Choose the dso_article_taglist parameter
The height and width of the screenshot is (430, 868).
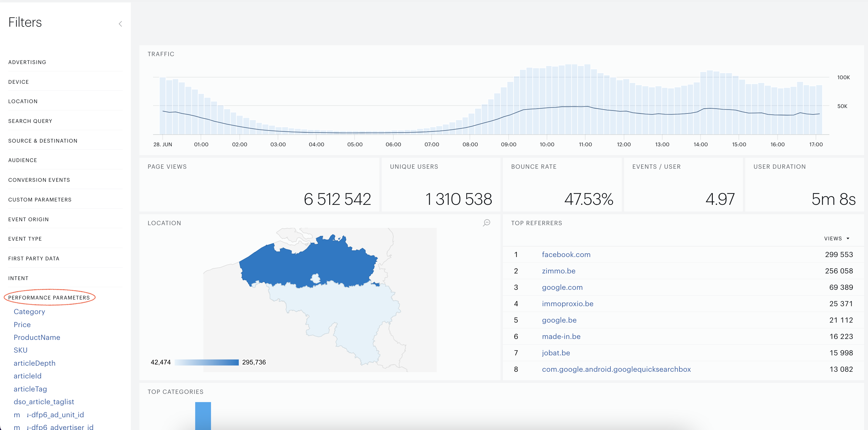click(x=44, y=402)
